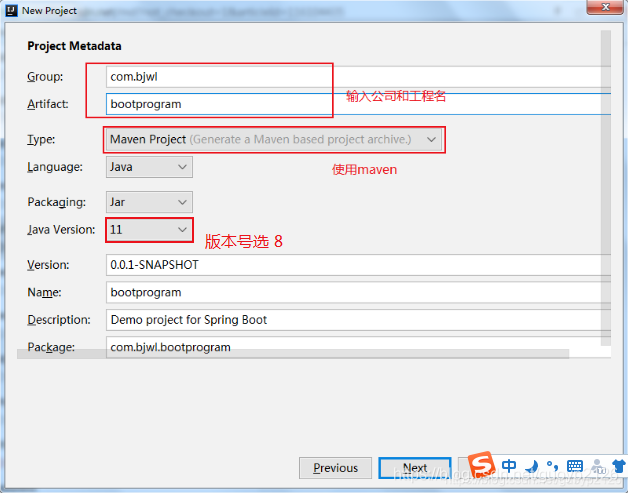Viewport: 628px width, 493px height.
Task: Click the Sogou input method S logo
Action: click(x=482, y=465)
